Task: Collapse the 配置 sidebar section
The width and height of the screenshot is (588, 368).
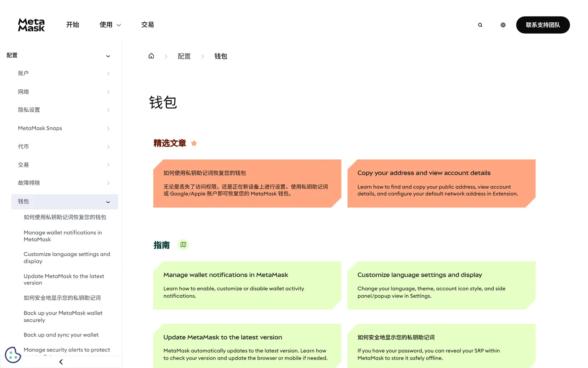Action: (x=59, y=56)
